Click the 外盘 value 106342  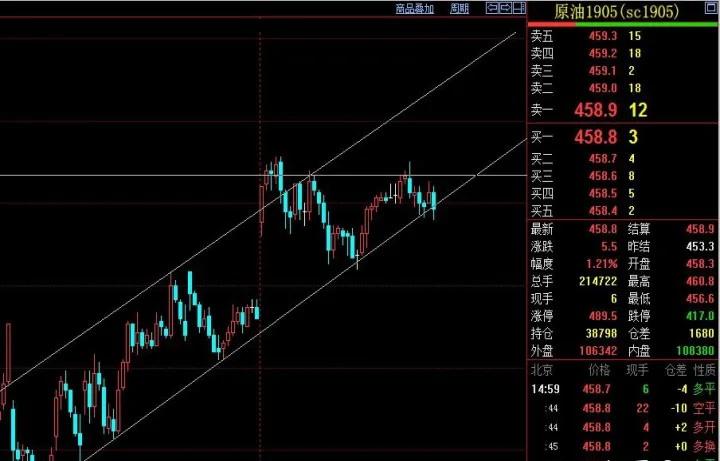click(x=598, y=351)
